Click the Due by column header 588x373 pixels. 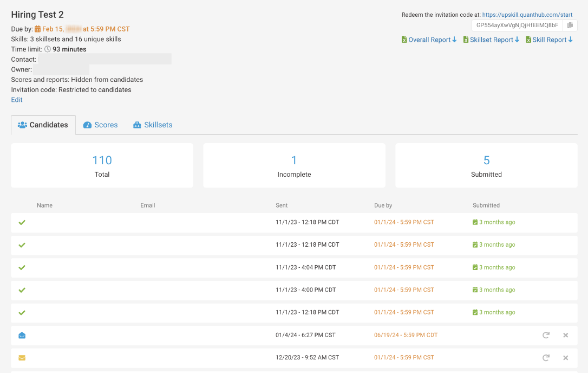point(383,205)
